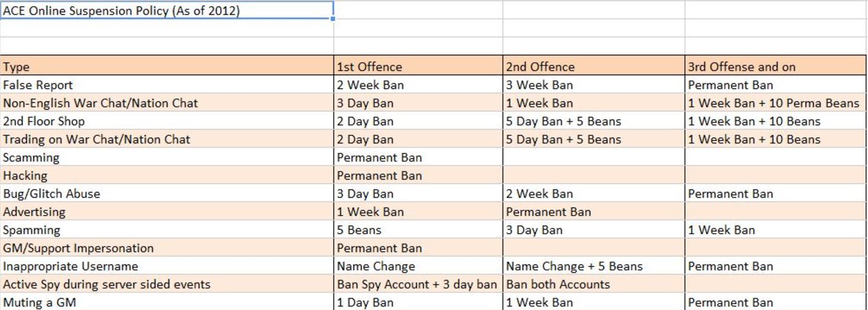The width and height of the screenshot is (868, 310).
Task: Select the 2nd Offence header cell
Action: [x=594, y=66]
